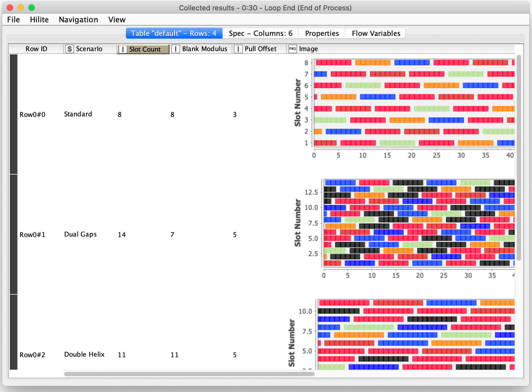Open the Properties tab

(x=322, y=33)
